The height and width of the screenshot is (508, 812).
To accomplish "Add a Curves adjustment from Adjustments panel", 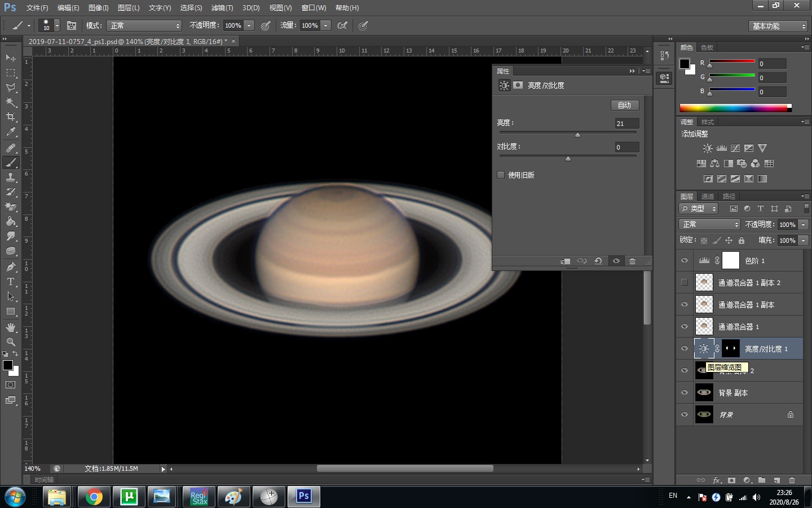I will click(735, 148).
